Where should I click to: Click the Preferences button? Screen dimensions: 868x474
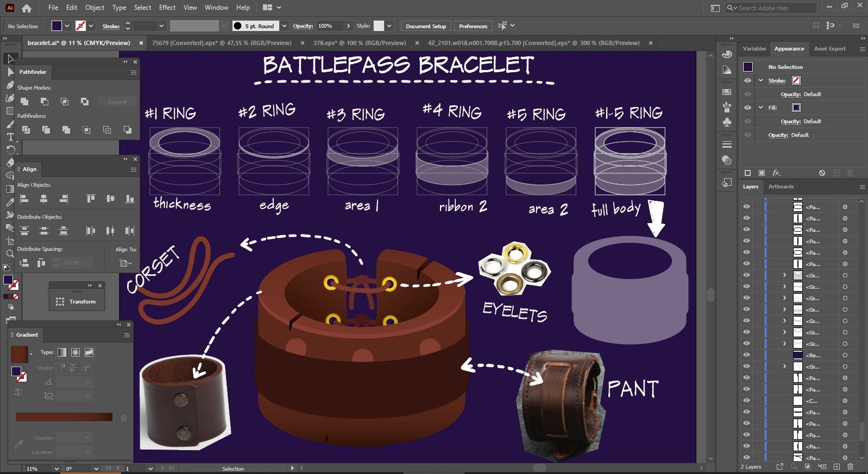tap(473, 26)
